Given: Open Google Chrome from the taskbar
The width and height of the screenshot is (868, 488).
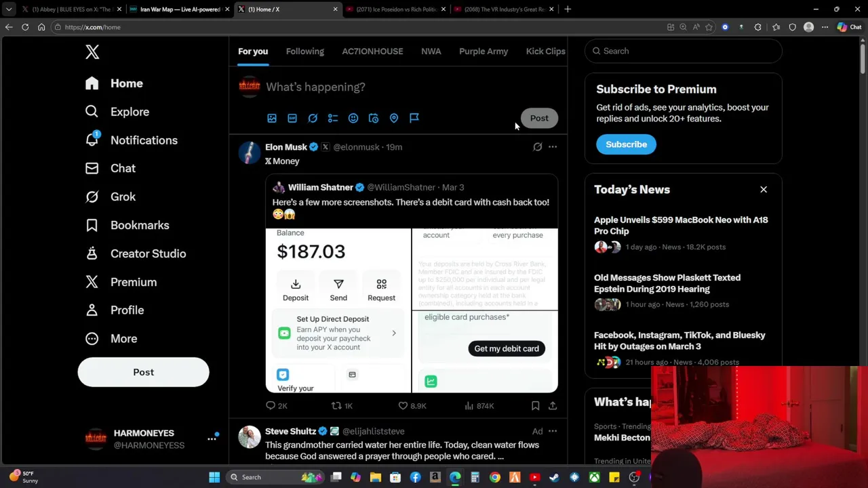Looking at the screenshot, I should click(x=495, y=477).
